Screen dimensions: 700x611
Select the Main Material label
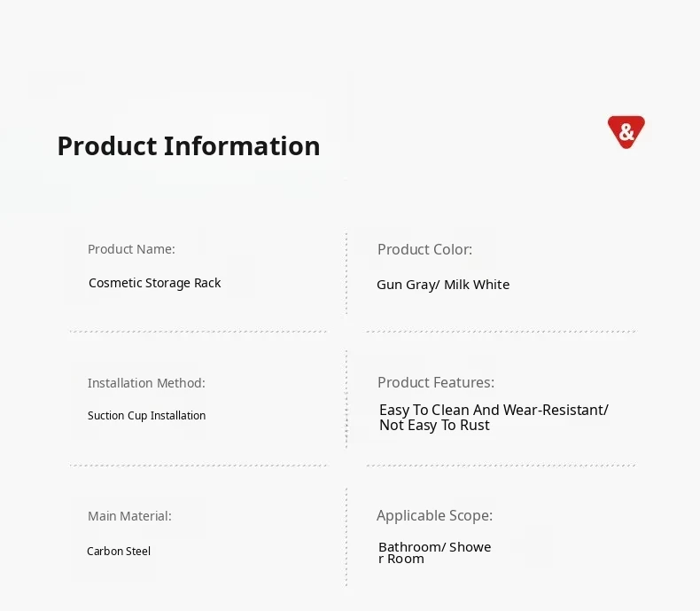tap(129, 515)
